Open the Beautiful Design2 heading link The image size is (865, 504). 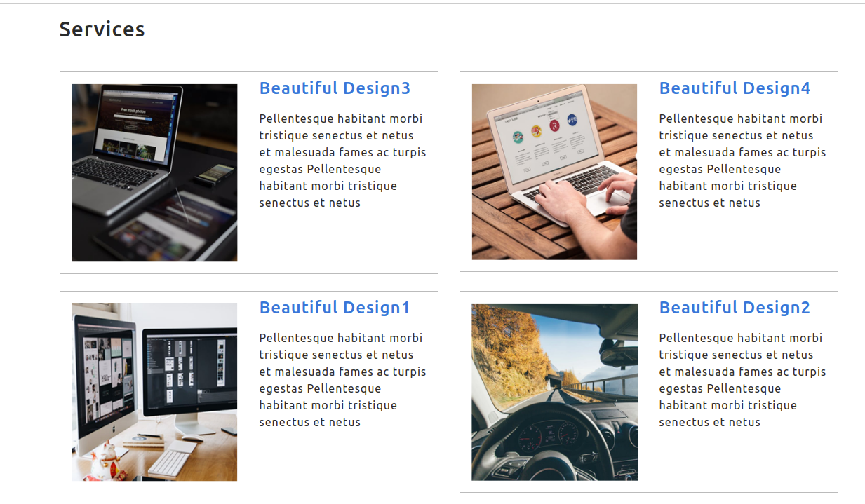coord(735,308)
